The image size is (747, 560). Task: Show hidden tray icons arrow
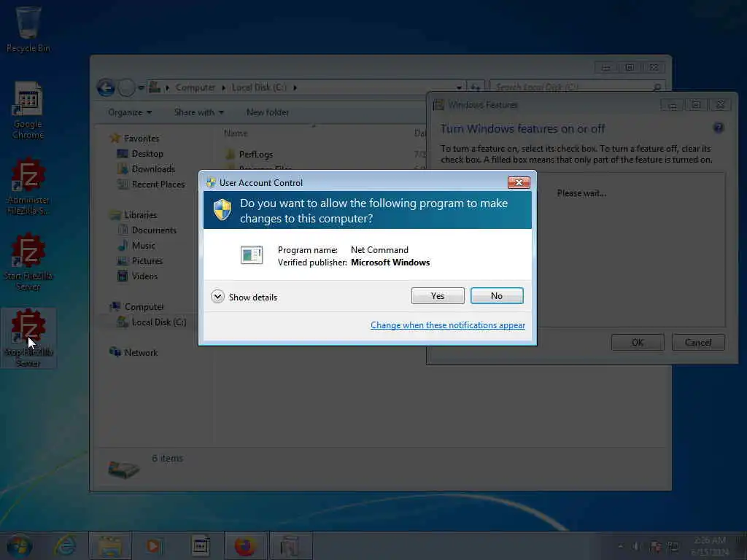[620, 546]
